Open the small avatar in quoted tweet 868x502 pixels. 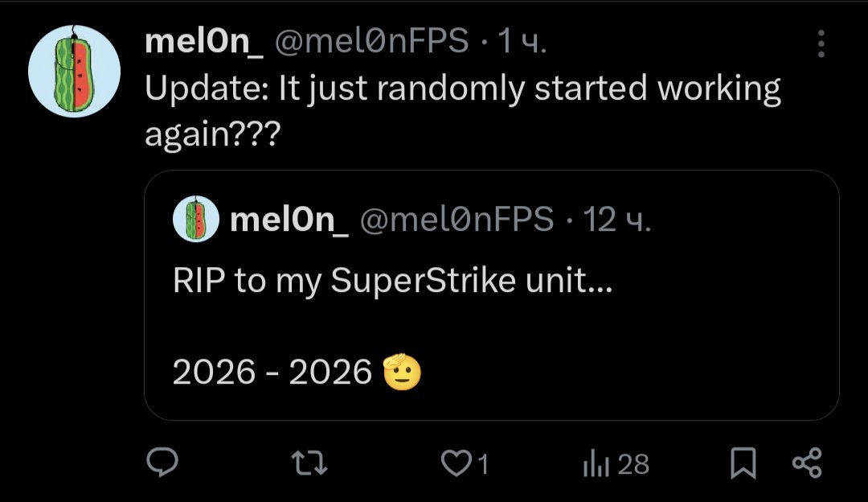[x=196, y=219]
